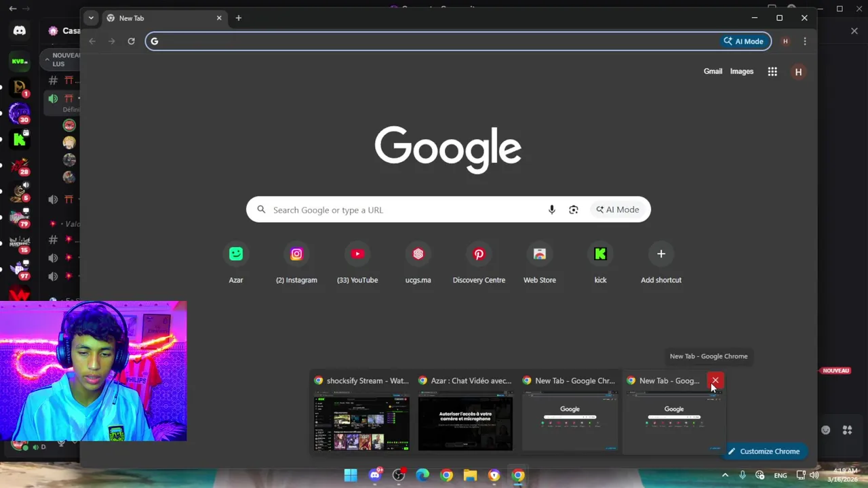Open the Gmail link
Image resolution: width=868 pixels, height=488 pixels.
(x=713, y=71)
